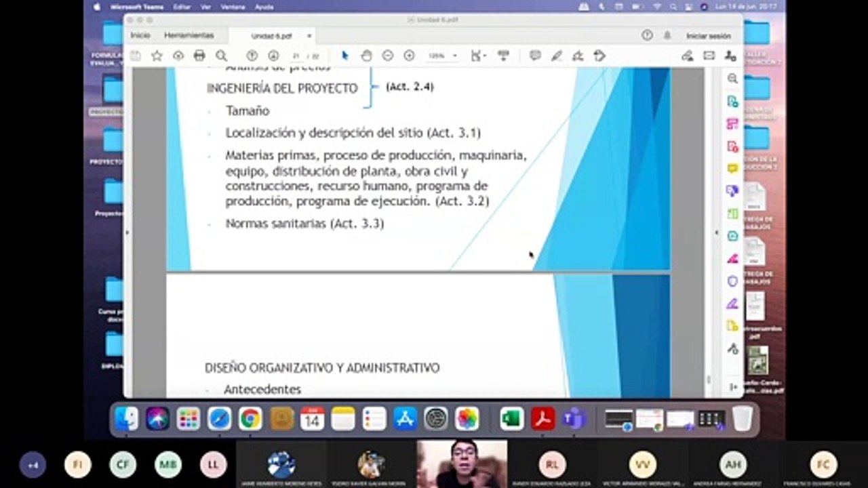
Task: Click the Export PDF icon in right panel
Action: coord(732,101)
